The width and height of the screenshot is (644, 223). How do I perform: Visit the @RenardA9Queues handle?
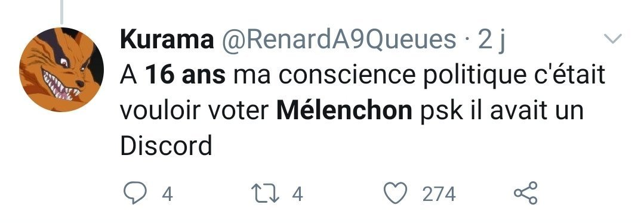click(339, 40)
